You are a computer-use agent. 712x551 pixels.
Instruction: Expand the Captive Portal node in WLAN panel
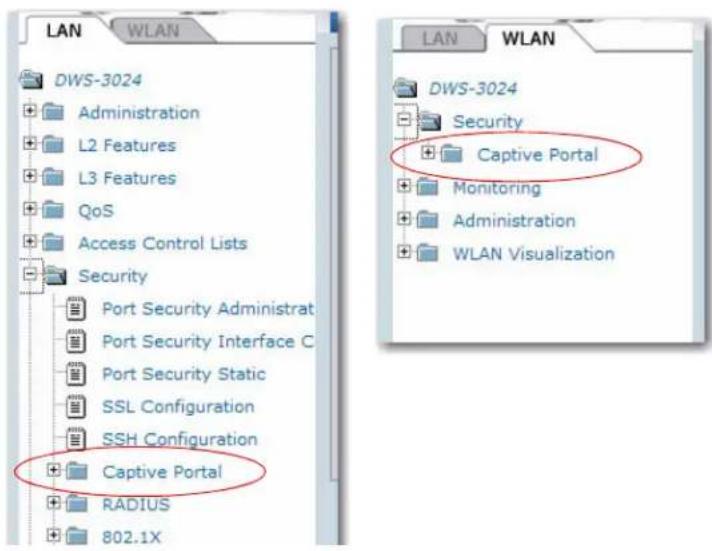428,152
